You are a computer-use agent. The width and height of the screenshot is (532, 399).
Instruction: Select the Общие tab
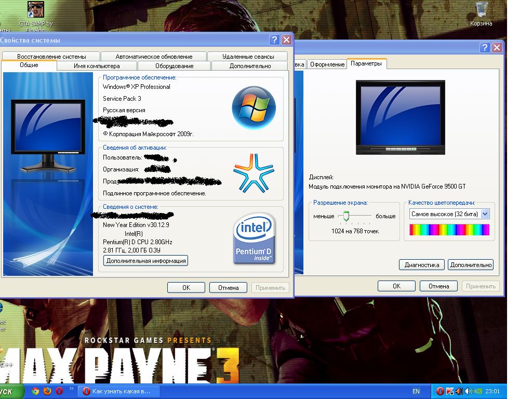pos(29,65)
